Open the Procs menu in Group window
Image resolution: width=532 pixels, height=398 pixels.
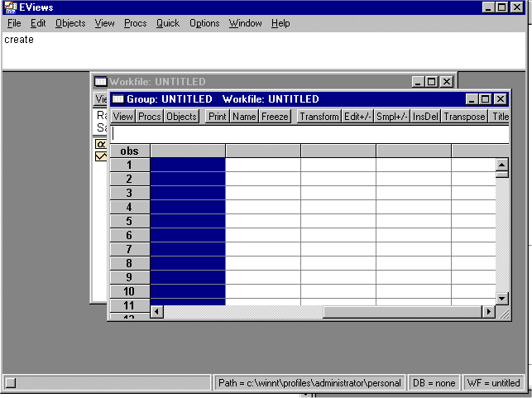coord(150,117)
